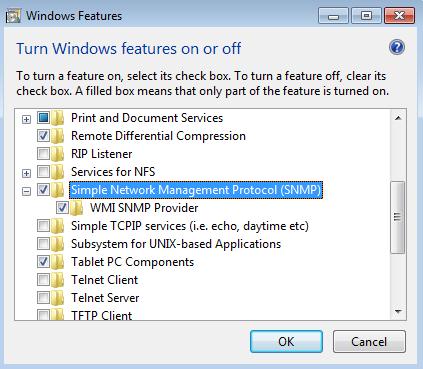
Task: Enable the Telnet Client checkbox
Action: click(x=43, y=280)
